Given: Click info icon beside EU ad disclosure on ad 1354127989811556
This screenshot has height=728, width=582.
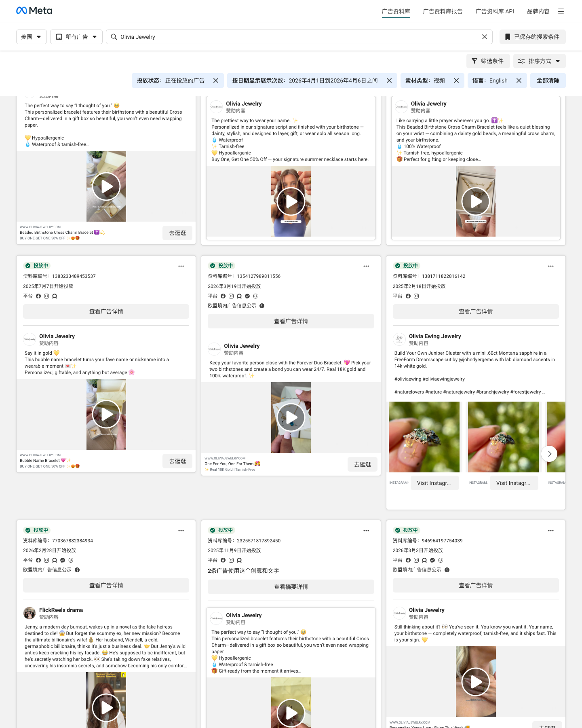Looking at the screenshot, I should pyautogui.click(x=262, y=306).
